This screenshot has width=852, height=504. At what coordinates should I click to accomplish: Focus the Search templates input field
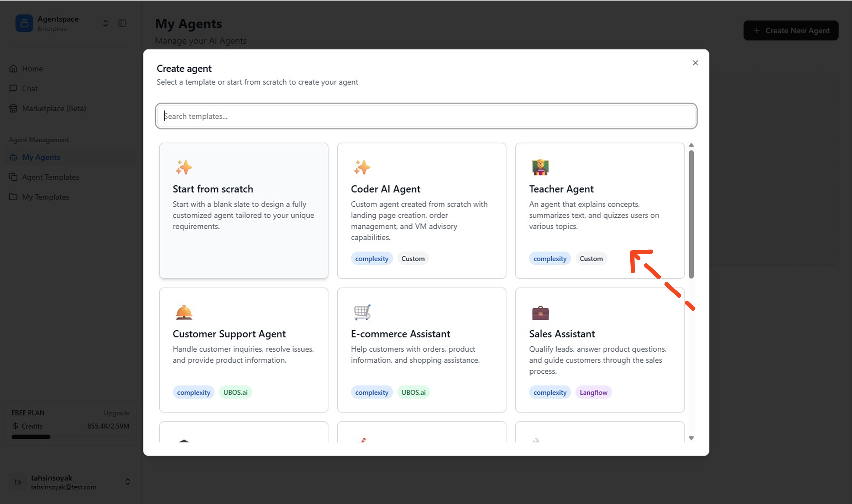(426, 116)
